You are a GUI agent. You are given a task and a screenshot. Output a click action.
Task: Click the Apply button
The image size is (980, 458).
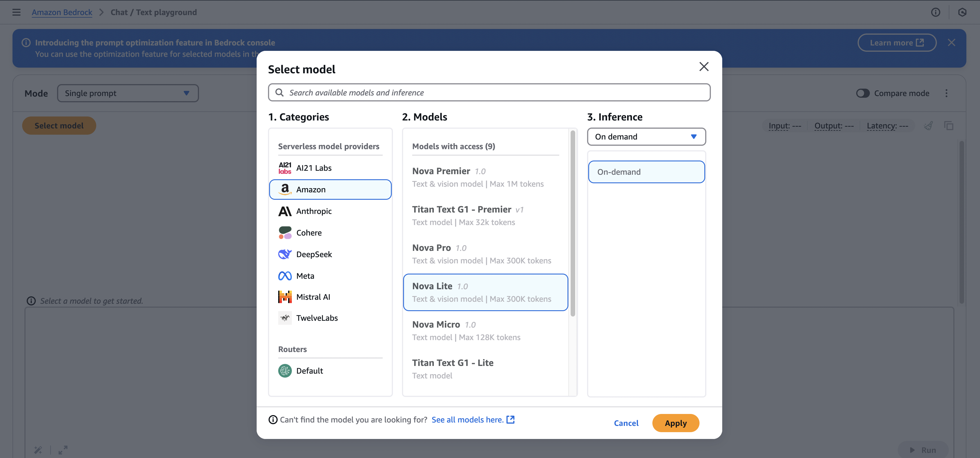click(x=676, y=423)
